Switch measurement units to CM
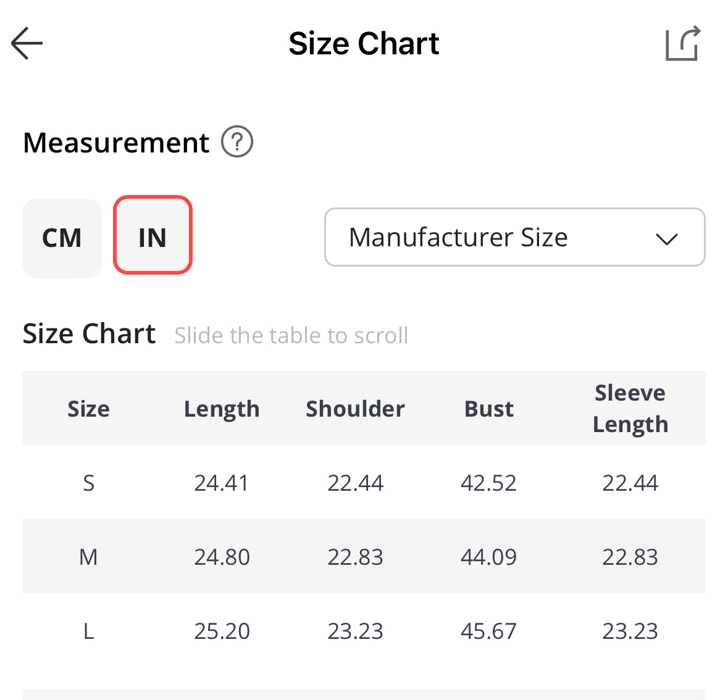 (x=62, y=238)
